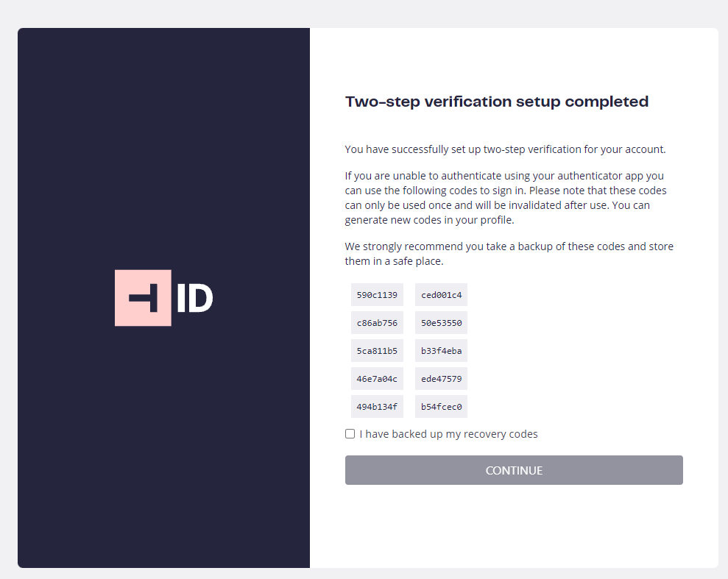Select recovery code ced001c4
728x579 pixels.
pyautogui.click(x=441, y=295)
